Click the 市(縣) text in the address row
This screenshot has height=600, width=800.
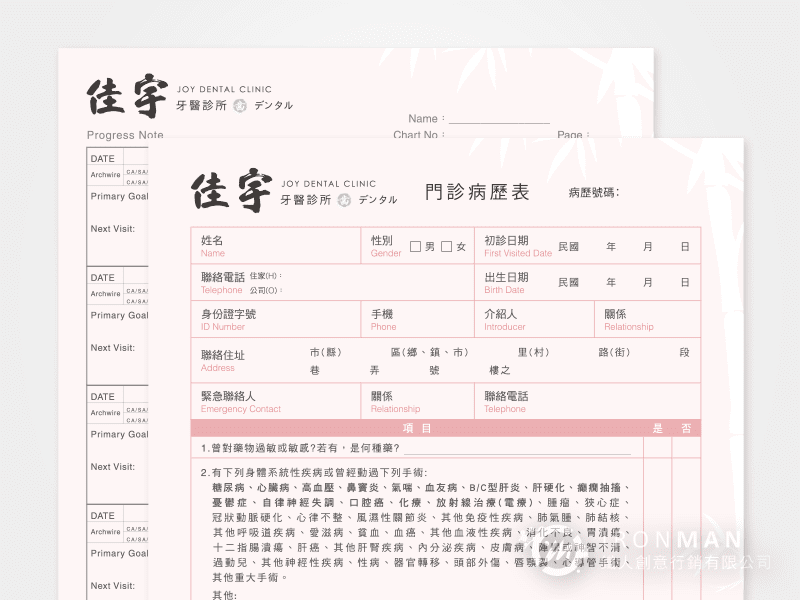click(x=325, y=352)
